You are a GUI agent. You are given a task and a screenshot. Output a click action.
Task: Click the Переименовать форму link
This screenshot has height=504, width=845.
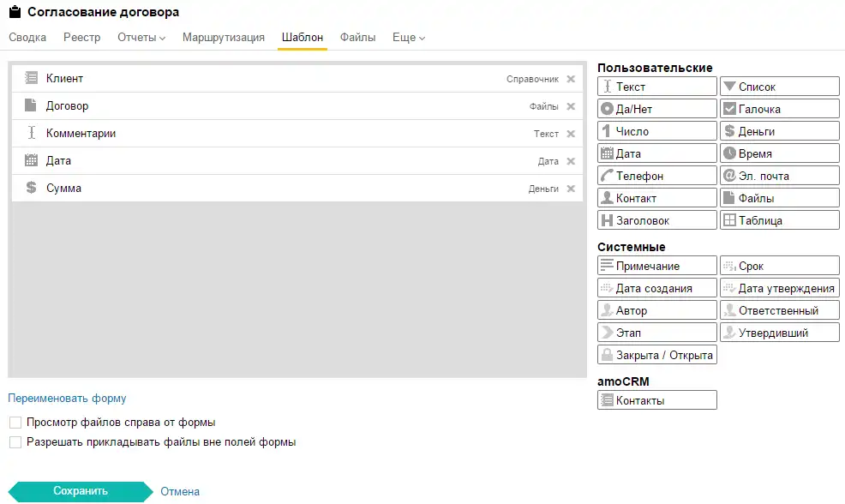point(67,399)
